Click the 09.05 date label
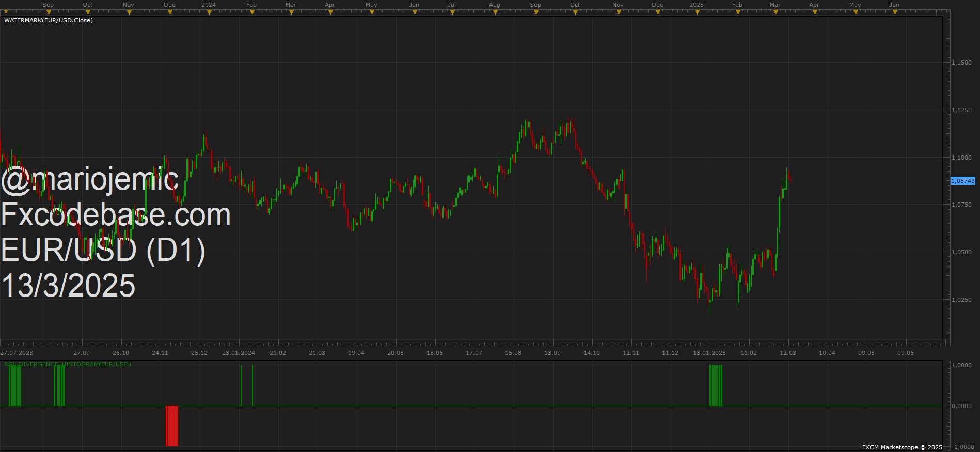 pyautogui.click(x=866, y=353)
